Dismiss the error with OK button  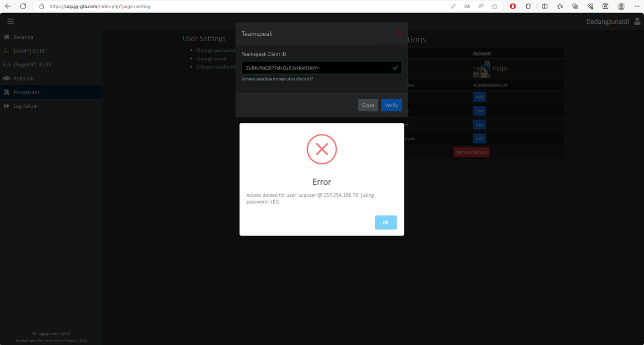point(385,222)
